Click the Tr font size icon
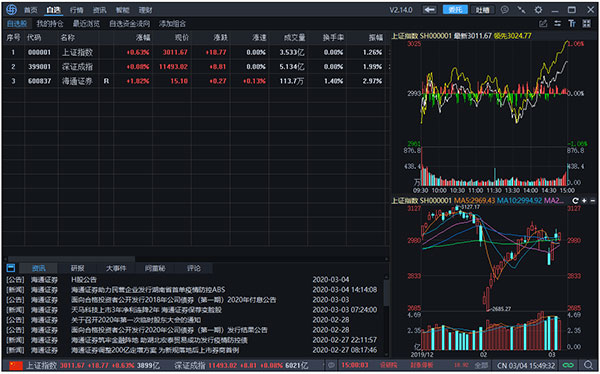 click(572, 24)
